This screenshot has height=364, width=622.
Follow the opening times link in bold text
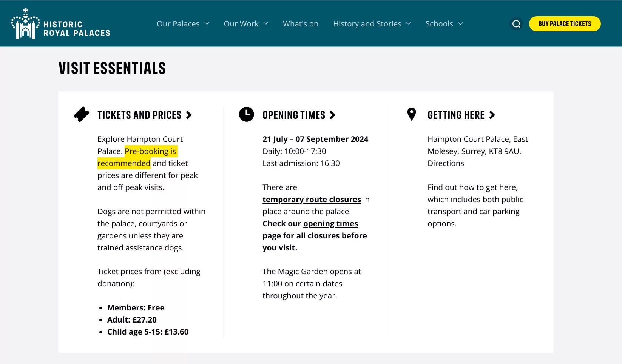330,224
